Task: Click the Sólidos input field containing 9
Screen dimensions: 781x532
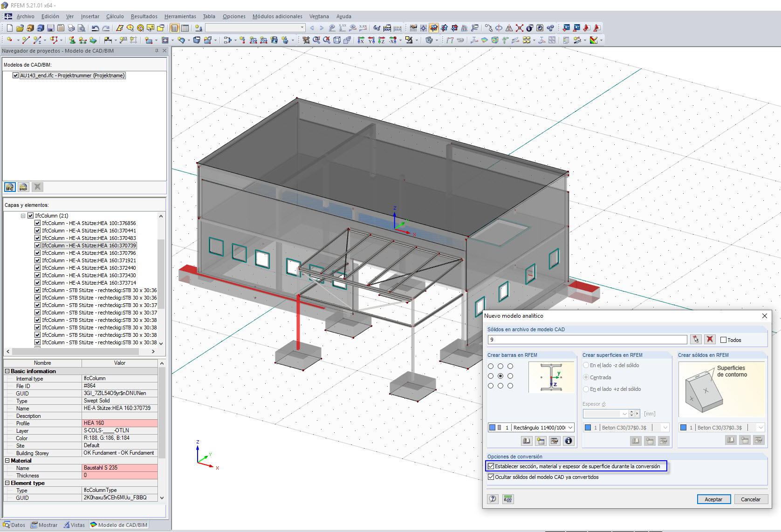Action: point(587,340)
